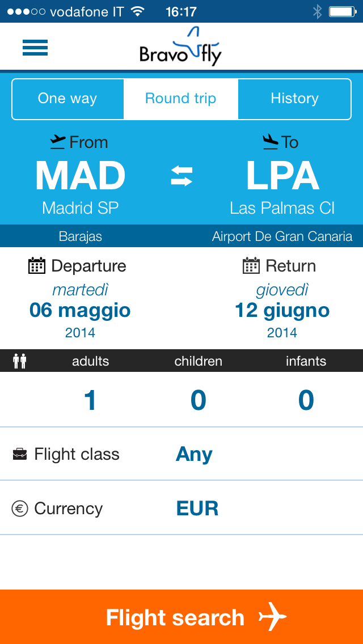Change flight class from Any
The height and width of the screenshot is (644, 363).
point(194,454)
